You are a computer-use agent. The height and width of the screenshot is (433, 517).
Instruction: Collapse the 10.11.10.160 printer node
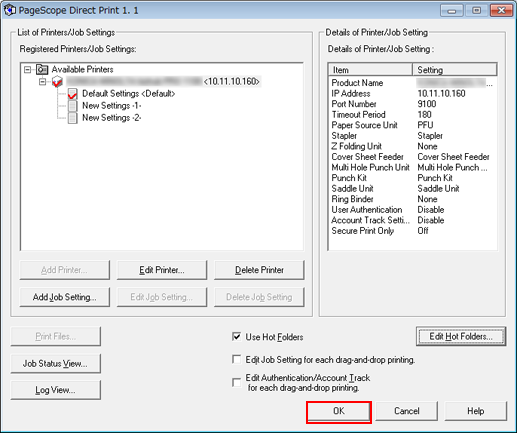coord(42,81)
